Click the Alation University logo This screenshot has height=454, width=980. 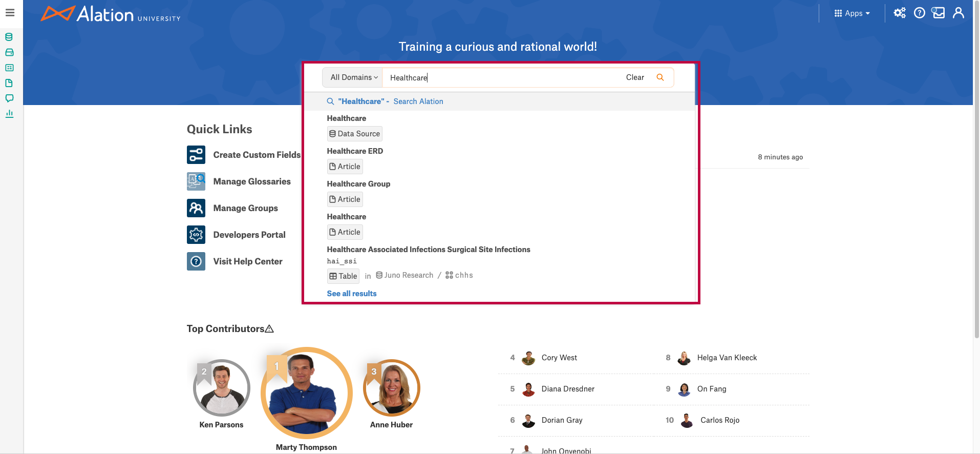[111, 14]
